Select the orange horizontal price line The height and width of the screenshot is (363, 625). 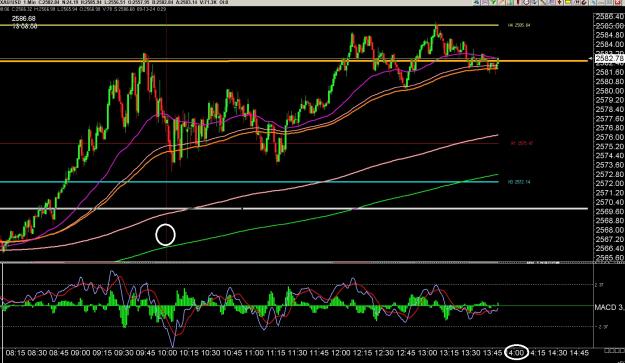pyautogui.click(x=293, y=61)
